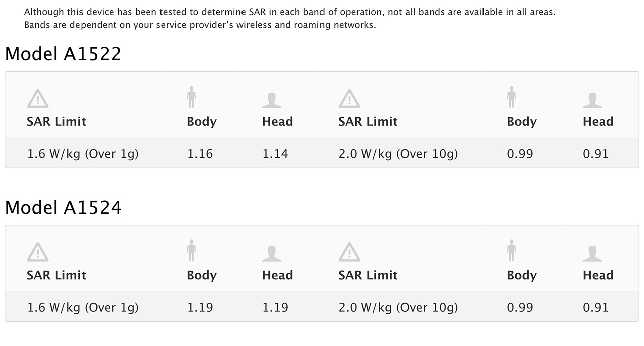Click the 10g Head silhouette icon in Model A1522
Screen dimensions: 644x346
point(592,100)
